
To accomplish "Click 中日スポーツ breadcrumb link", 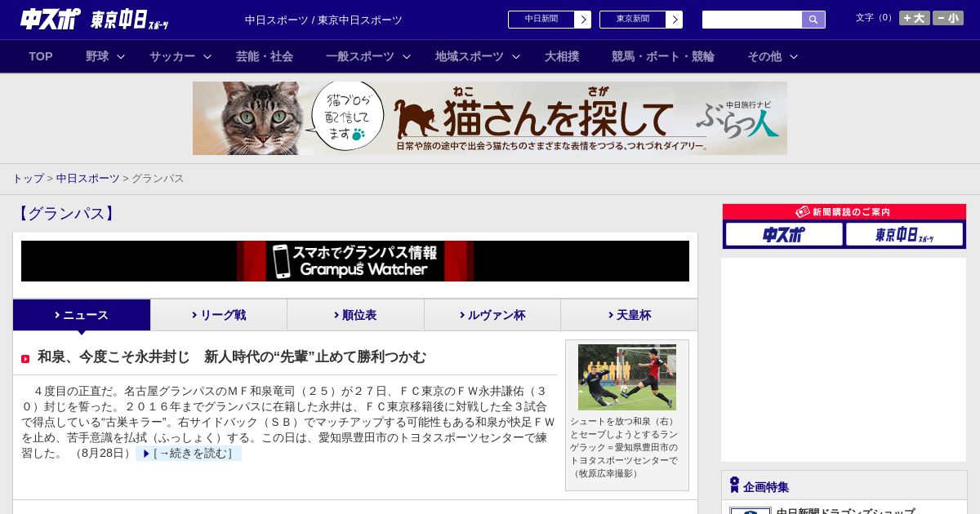I will point(88,178).
